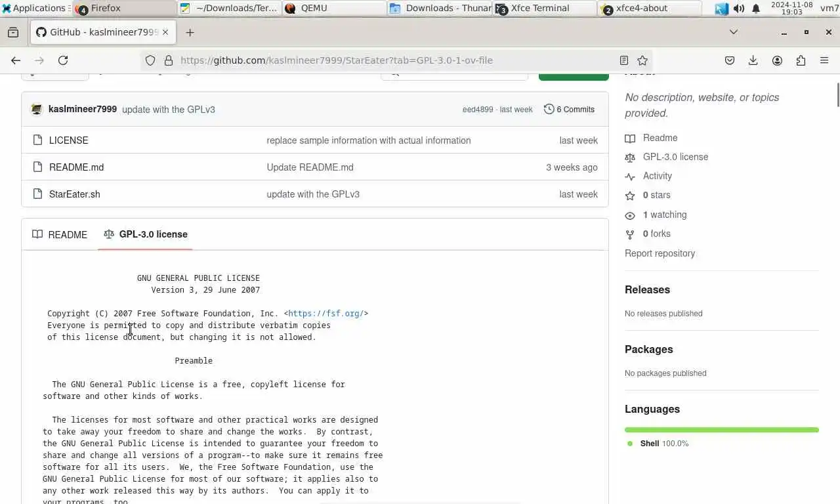Open the README.md file

[76, 167]
